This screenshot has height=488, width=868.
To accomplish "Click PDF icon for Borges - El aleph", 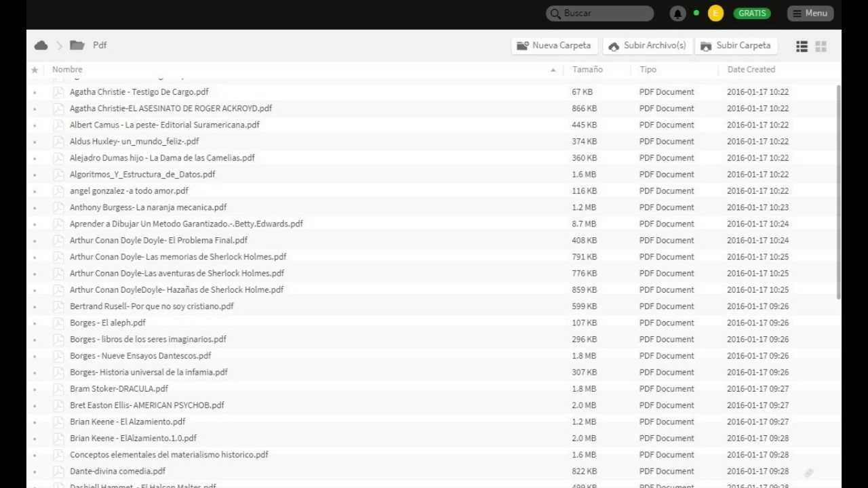I will tap(58, 323).
